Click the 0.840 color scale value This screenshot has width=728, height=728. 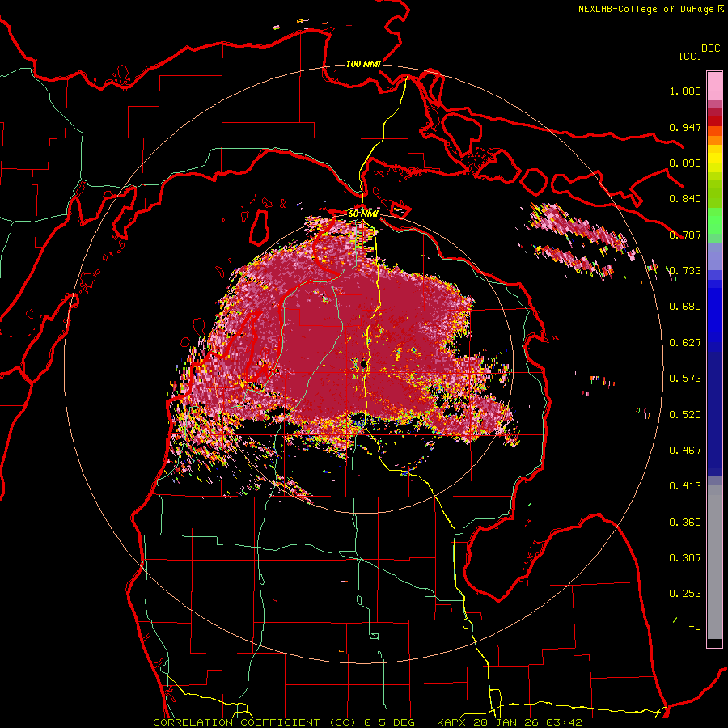685,199
